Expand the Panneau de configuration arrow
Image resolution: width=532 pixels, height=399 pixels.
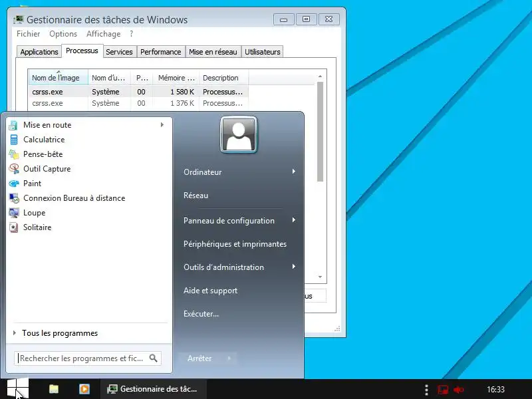pos(294,220)
